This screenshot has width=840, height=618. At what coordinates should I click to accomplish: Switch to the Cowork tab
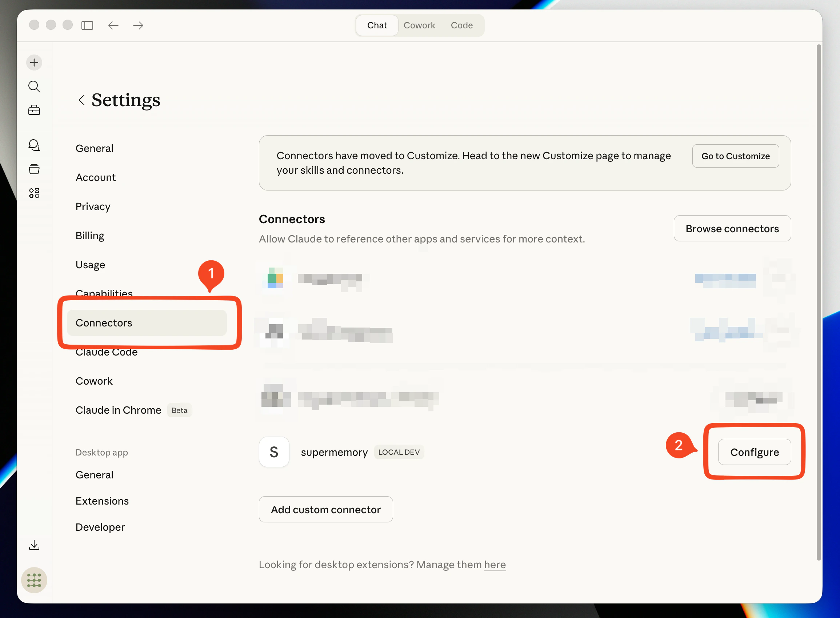[419, 25]
